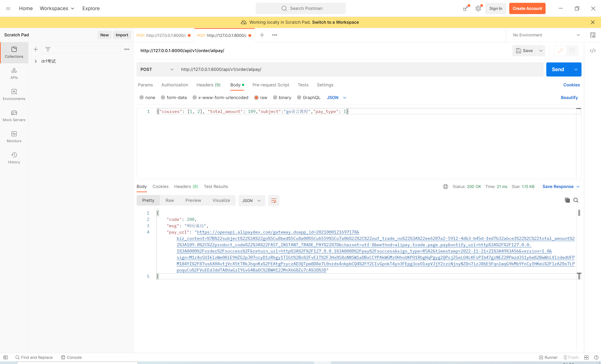Toggle line wrap in the response viewer

[x=274, y=200]
